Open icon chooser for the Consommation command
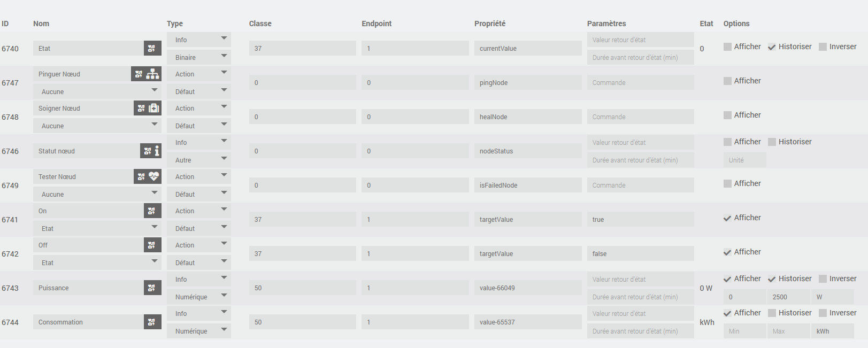868x348 pixels. tap(152, 322)
